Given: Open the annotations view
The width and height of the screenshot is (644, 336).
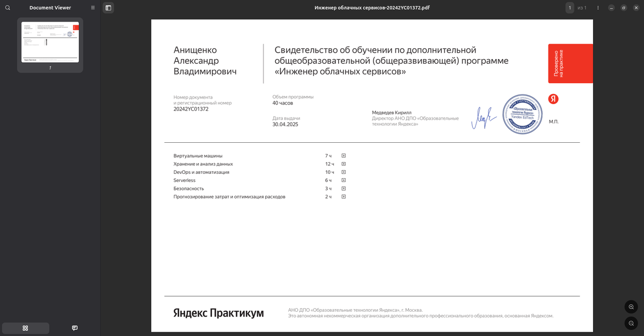Looking at the screenshot, I should pyautogui.click(x=74, y=327).
